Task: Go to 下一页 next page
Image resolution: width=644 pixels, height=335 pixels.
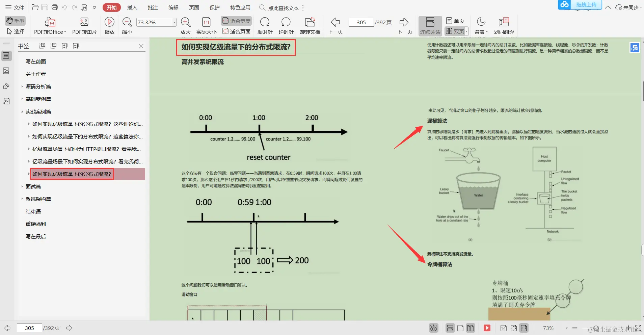Action: pos(404,26)
